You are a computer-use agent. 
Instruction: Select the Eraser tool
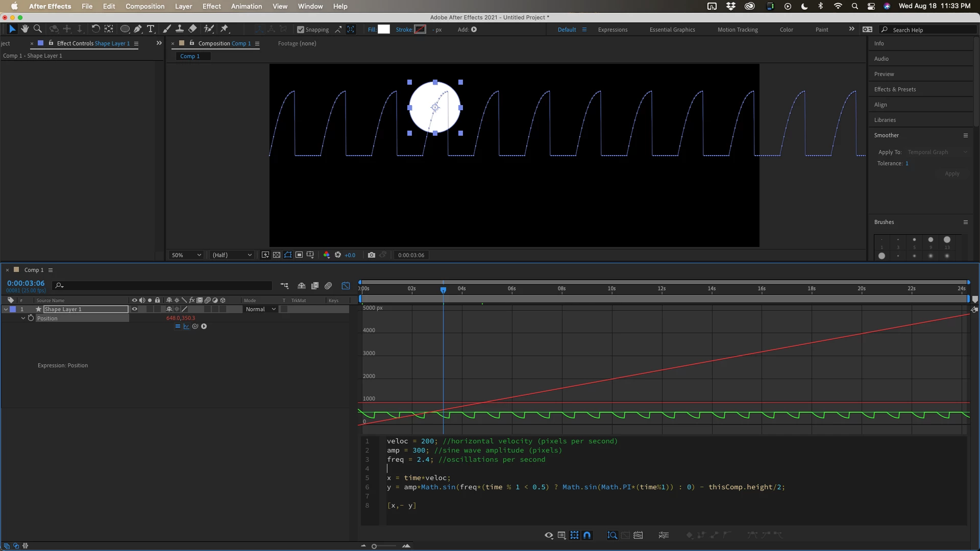click(x=192, y=29)
